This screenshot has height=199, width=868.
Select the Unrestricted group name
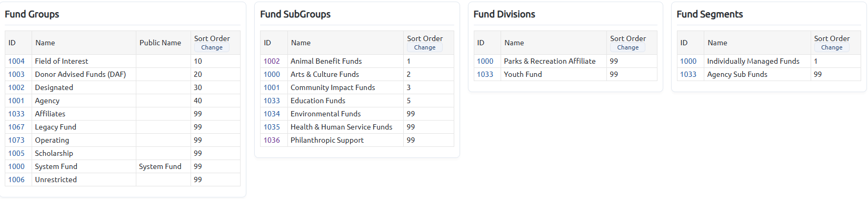coord(56,180)
